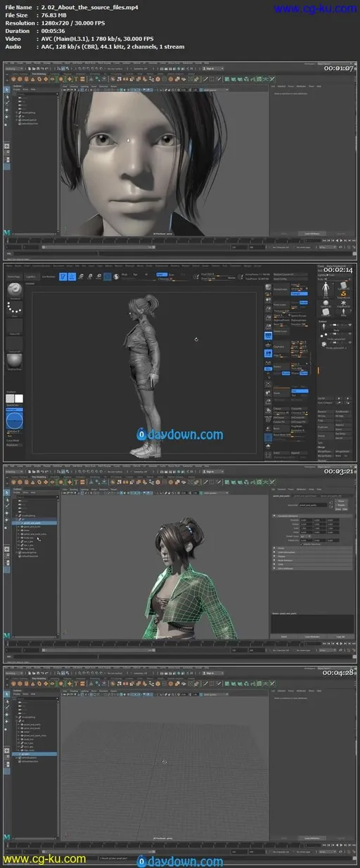360x868 pixels.
Task: Open Poly Modeling shelf tab in 00:01:07 frame
Action: point(39,74)
